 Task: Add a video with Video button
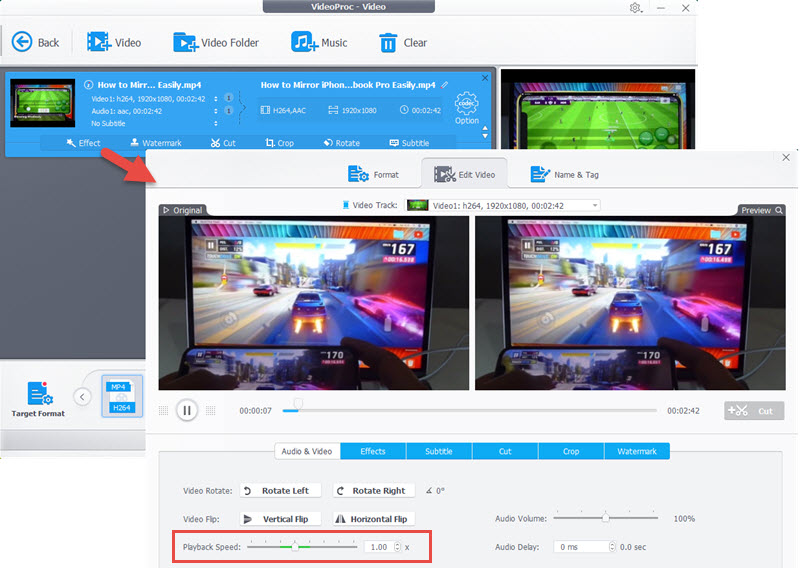click(x=114, y=42)
